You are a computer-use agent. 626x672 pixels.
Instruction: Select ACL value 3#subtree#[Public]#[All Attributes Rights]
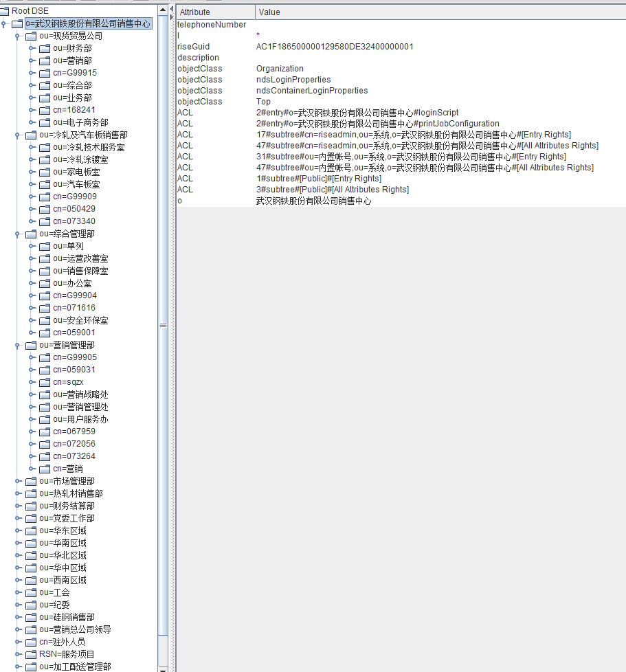point(333,190)
